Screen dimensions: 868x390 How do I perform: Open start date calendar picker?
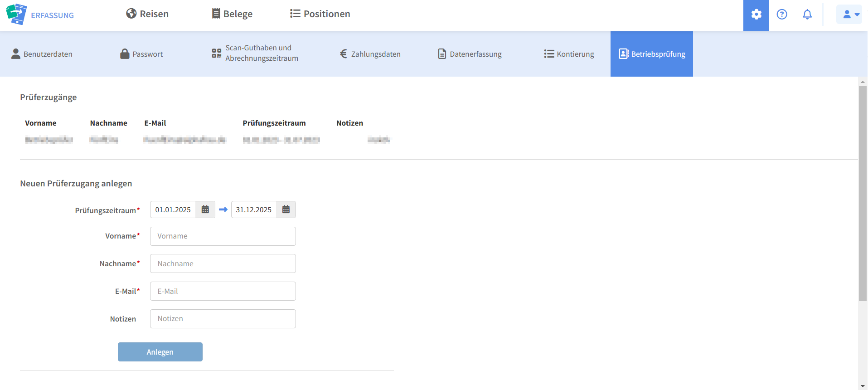pos(205,210)
